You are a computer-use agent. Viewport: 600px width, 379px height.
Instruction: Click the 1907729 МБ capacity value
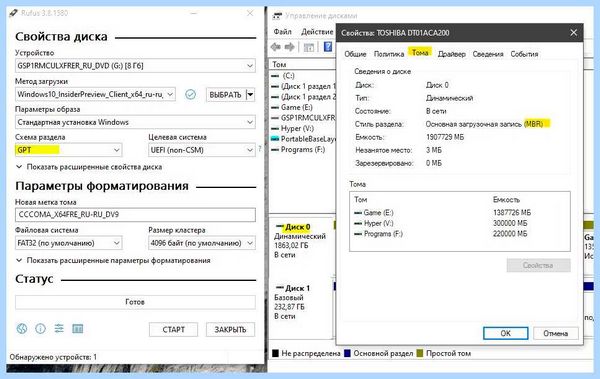[x=445, y=137]
